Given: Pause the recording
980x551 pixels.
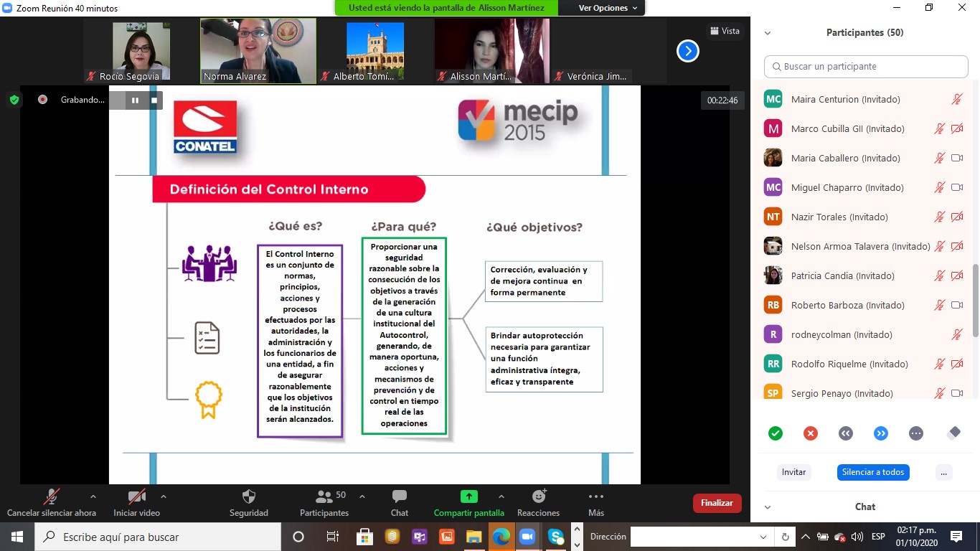Looking at the screenshot, I should tap(135, 100).
